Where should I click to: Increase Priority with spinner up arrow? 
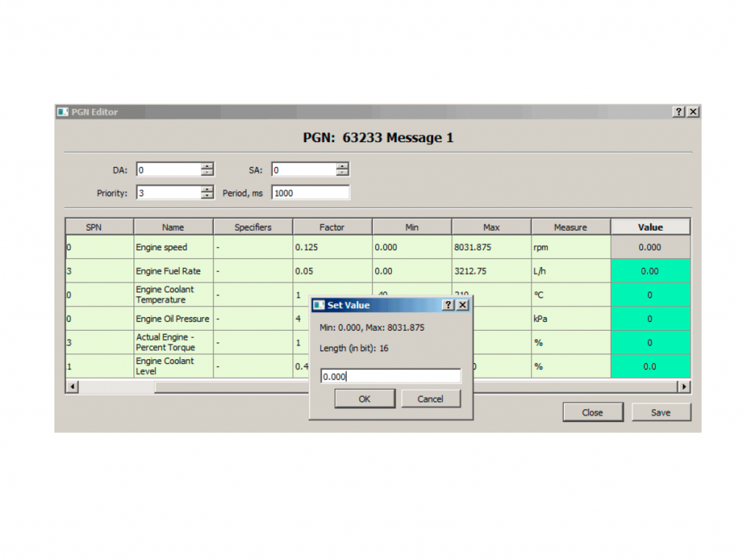pyautogui.click(x=208, y=189)
